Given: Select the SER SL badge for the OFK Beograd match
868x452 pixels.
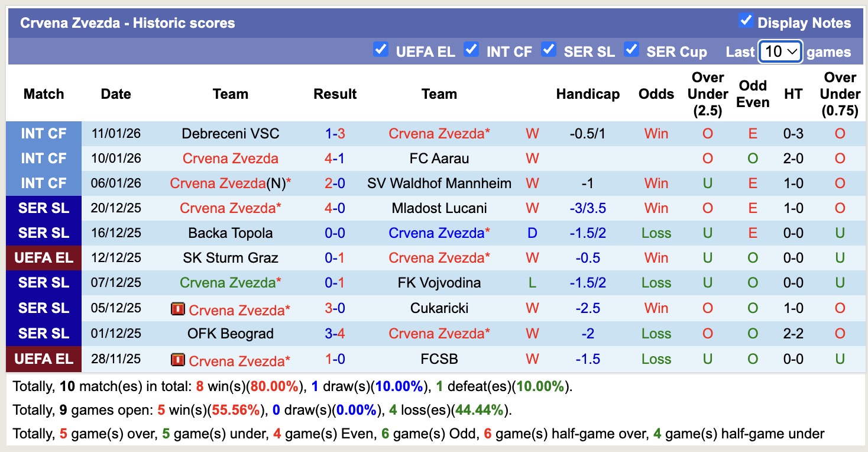Looking at the screenshot, I should (43, 332).
